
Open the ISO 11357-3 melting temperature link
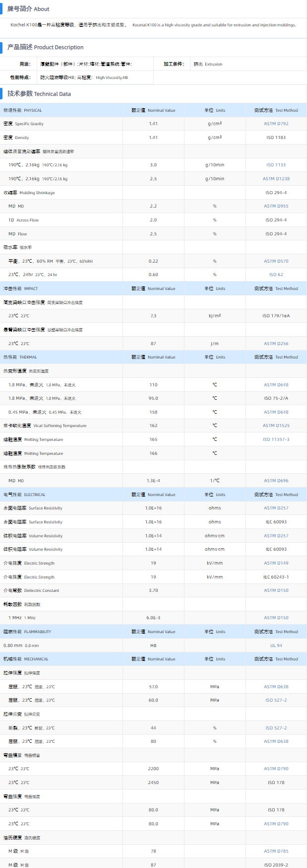click(x=276, y=439)
